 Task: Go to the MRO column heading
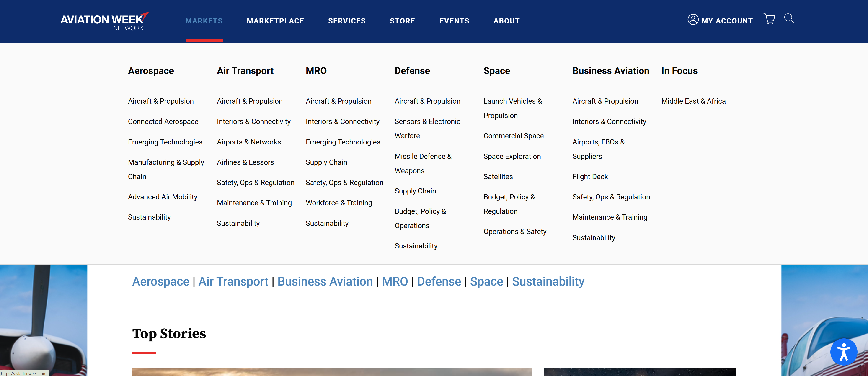point(316,71)
